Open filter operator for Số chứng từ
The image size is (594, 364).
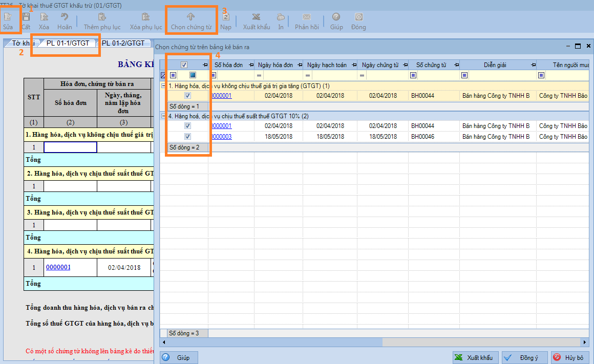[x=413, y=75]
